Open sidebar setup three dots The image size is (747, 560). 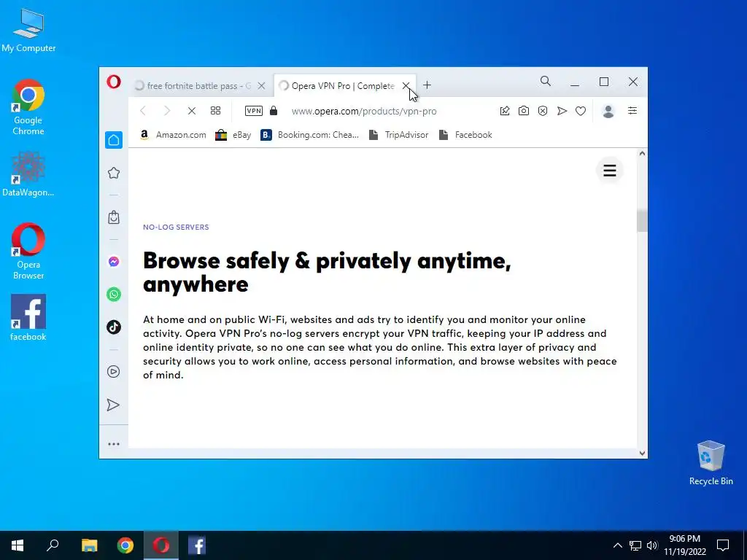[113, 444]
